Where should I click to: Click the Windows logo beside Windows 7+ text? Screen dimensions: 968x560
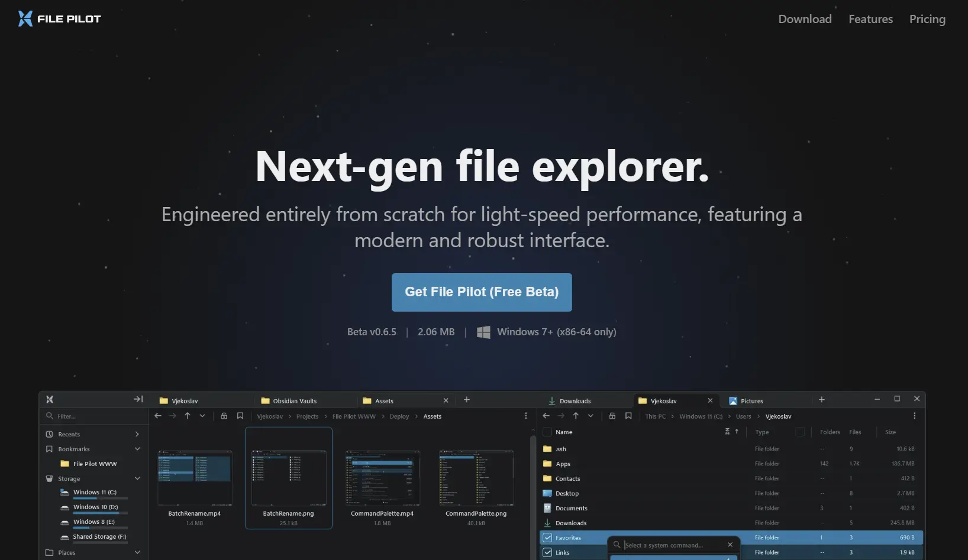pyautogui.click(x=483, y=332)
